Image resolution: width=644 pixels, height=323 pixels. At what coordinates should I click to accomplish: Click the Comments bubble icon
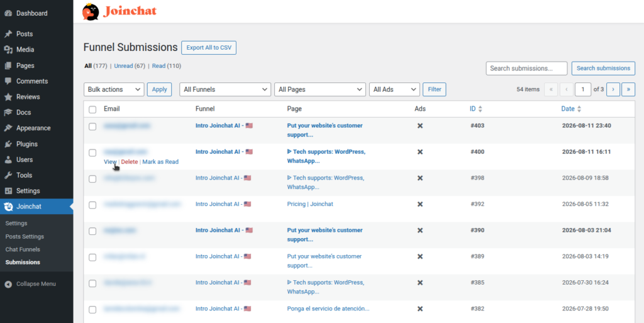point(8,81)
